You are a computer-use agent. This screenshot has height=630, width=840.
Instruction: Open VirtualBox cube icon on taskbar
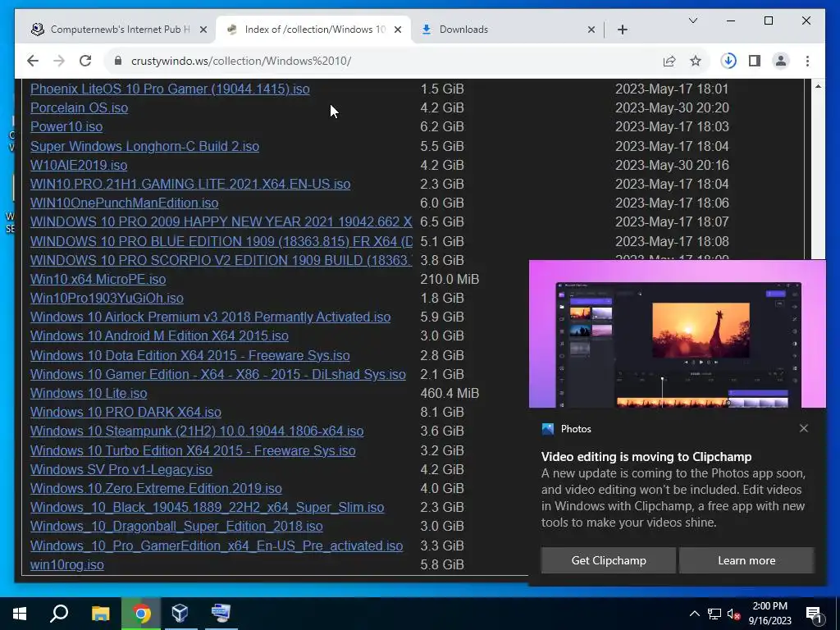180,614
